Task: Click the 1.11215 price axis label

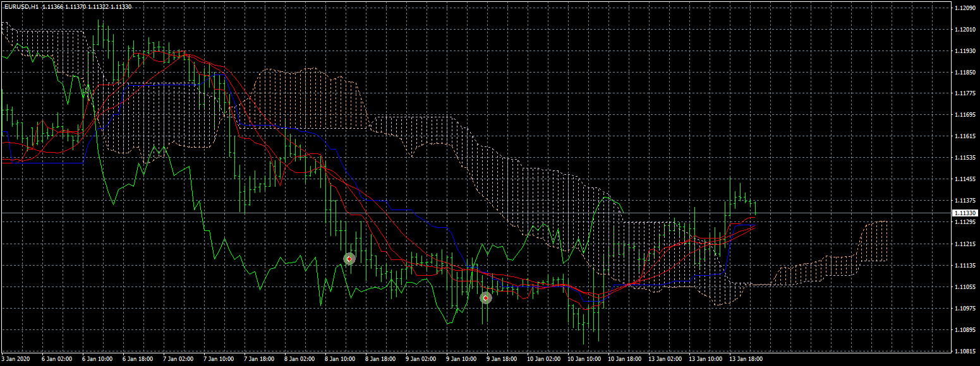Action: point(966,244)
